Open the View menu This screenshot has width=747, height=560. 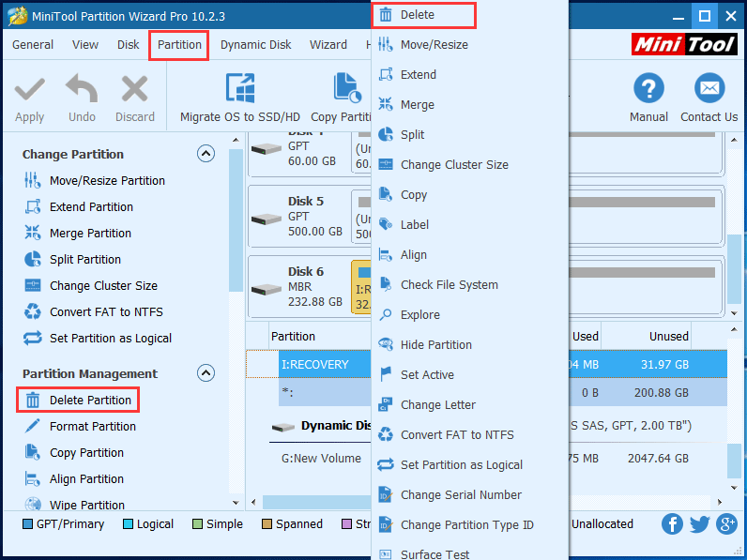tap(85, 45)
